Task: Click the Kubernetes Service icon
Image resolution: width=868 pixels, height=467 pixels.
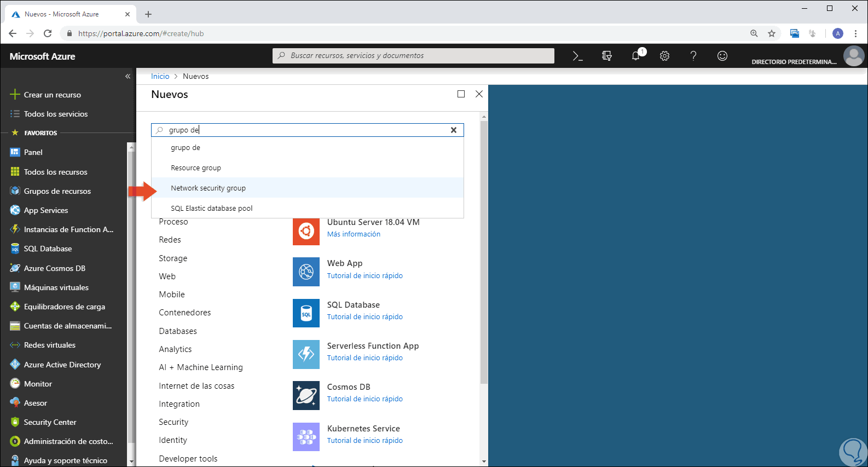Action: (306, 437)
